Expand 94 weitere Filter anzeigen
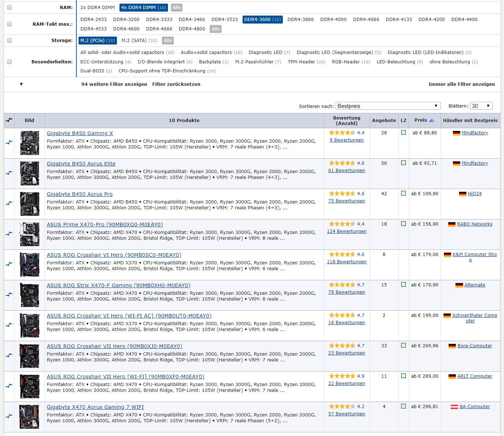The width and height of the screenshot is (504, 436). (114, 84)
